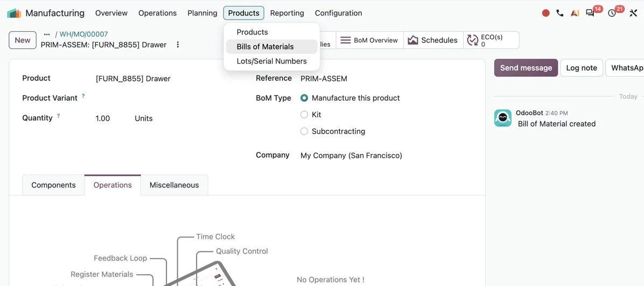The height and width of the screenshot is (286, 644).
Task: Click the Manufacturing app logo icon
Action: (x=14, y=13)
